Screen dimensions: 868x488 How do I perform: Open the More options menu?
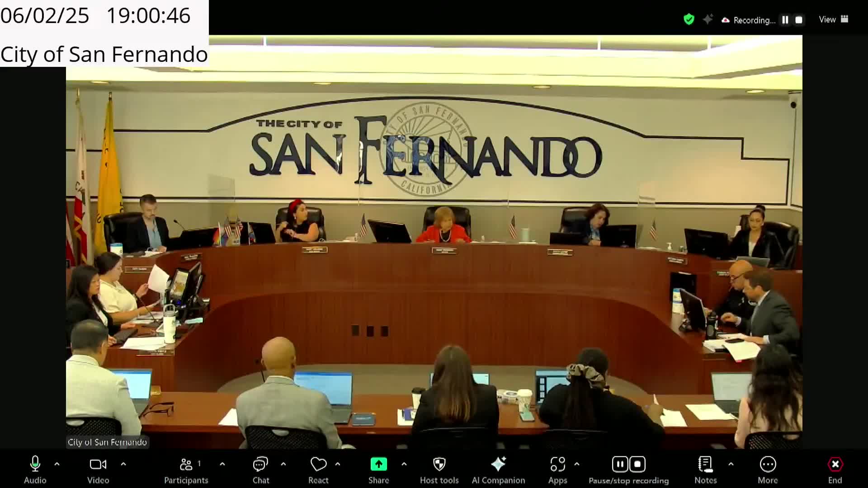coord(768,465)
